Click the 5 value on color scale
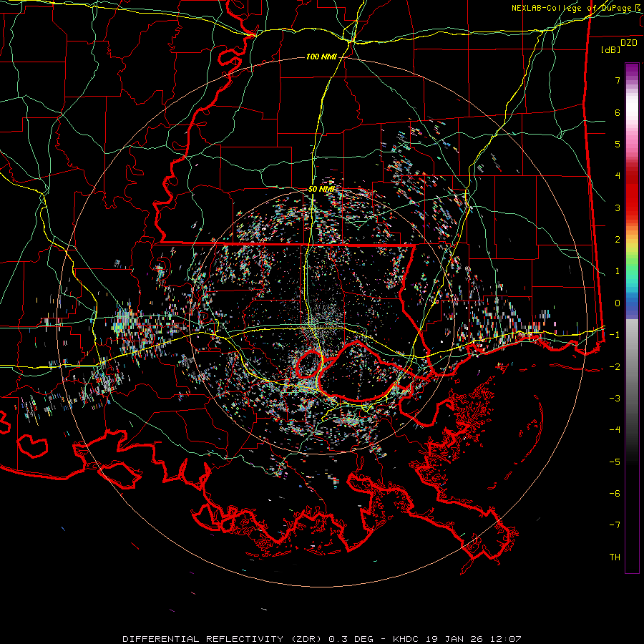 618,144
